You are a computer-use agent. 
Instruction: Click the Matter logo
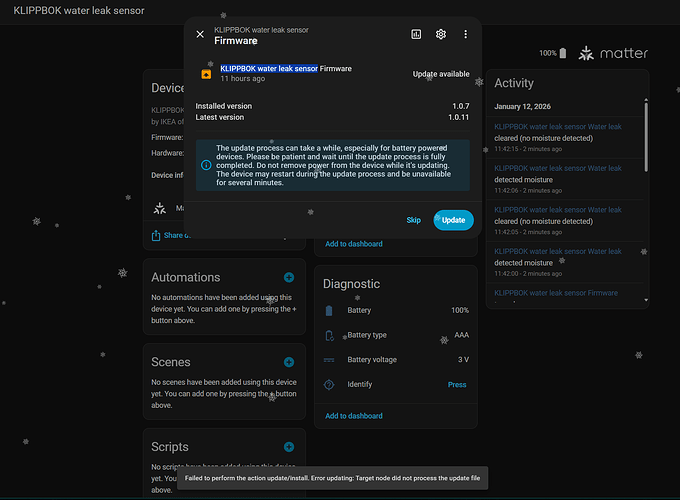click(x=613, y=53)
